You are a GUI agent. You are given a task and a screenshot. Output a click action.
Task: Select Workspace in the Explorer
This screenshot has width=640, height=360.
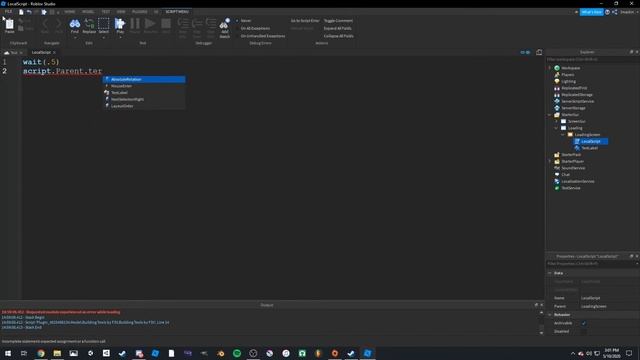click(570, 68)
